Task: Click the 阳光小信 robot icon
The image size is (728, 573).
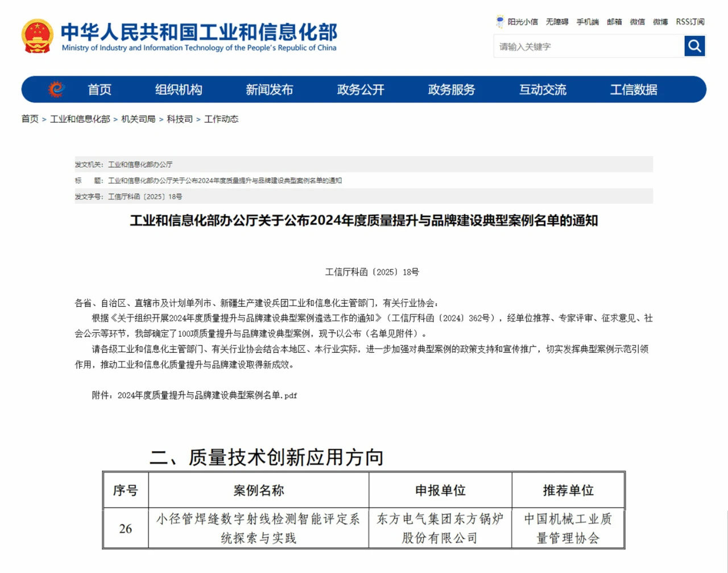Action: (500, 22)
